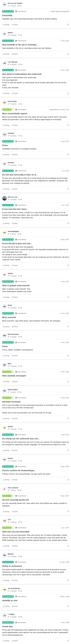Flag L.M. Wessels' review
This screenshot has width=71, height=644.
coord(68,93)
